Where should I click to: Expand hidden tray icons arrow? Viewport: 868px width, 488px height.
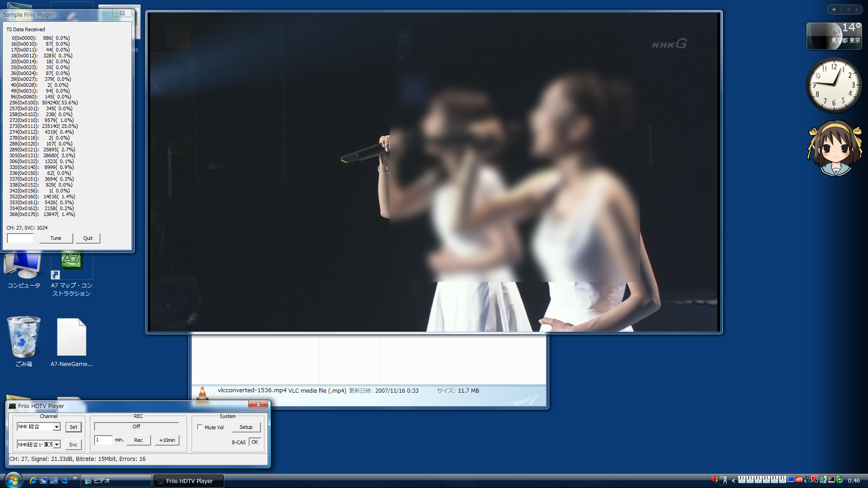point(733,481)
